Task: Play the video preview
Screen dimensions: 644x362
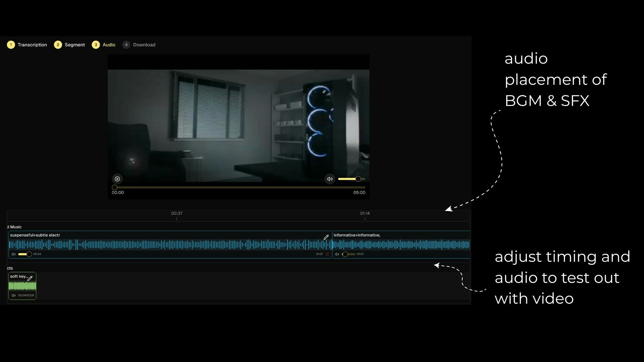Action: (117, 179)
